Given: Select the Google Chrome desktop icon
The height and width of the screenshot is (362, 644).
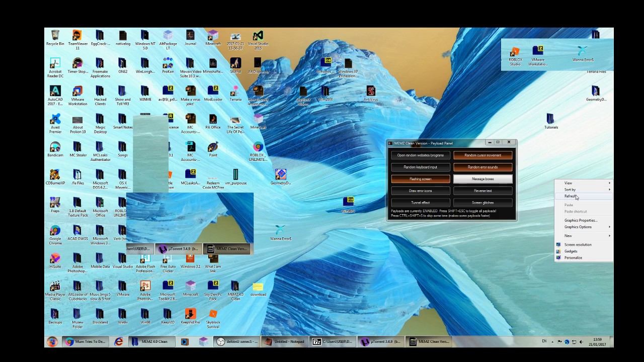Looking at the screenshot, I should [55, 235].
